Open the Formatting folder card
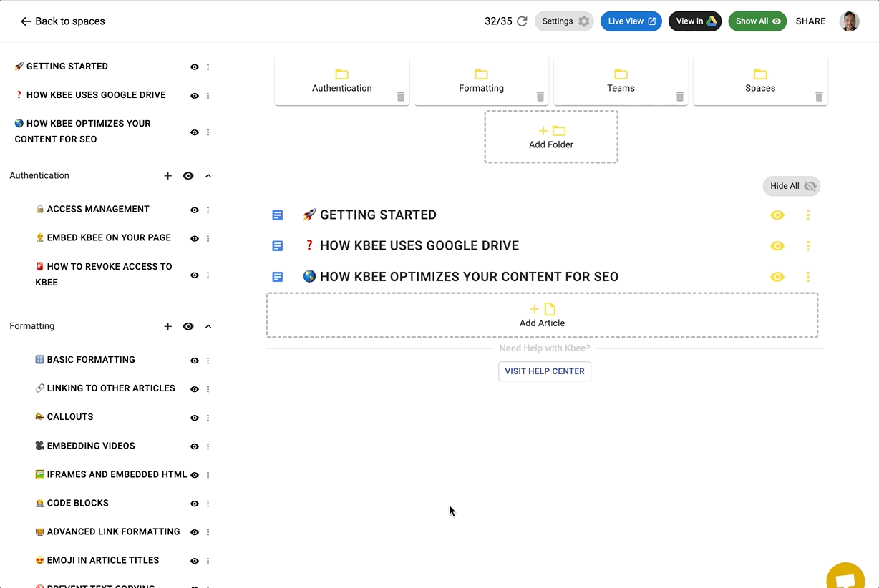 (x=482, y=81)
